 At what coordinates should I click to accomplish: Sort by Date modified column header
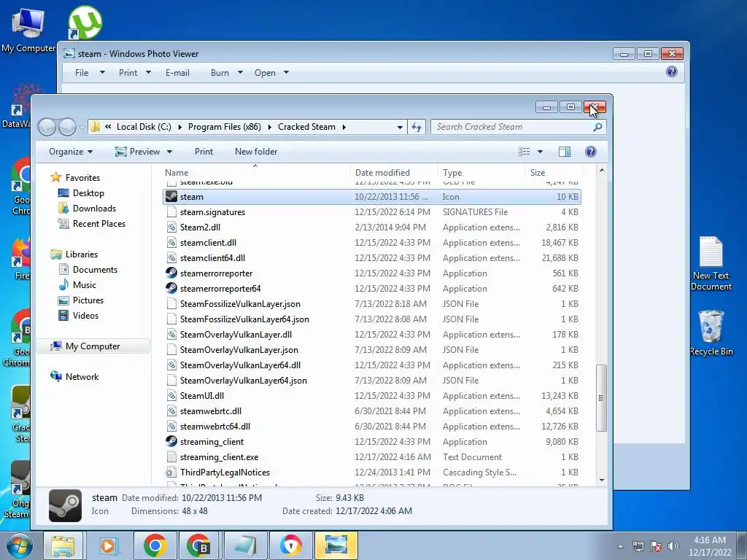pos(395,172)
